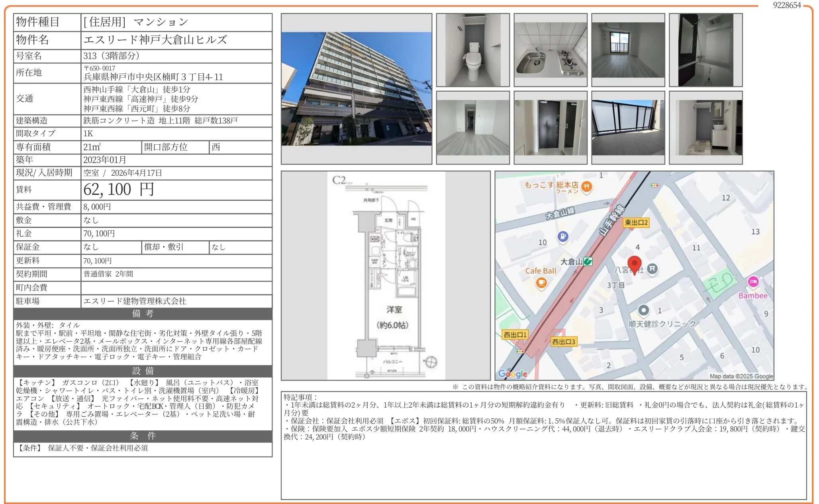Click the Bambee hotel marker icon

tap(752, 282)
